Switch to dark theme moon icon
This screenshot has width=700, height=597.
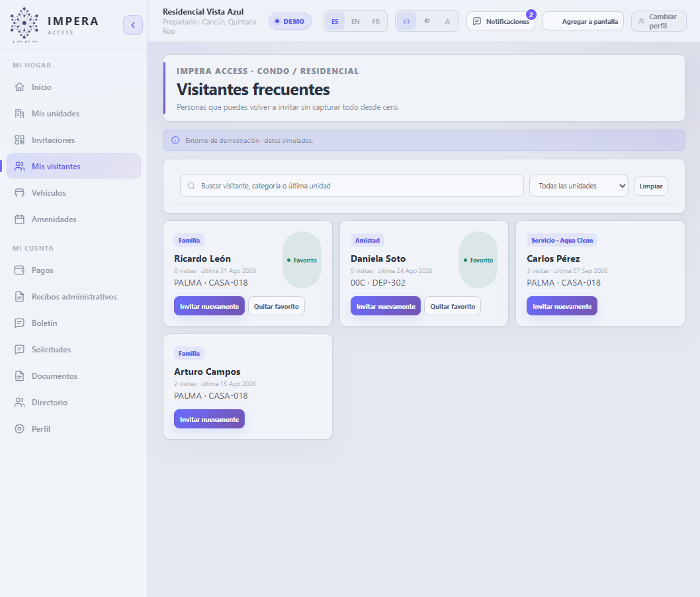[427, 21]
